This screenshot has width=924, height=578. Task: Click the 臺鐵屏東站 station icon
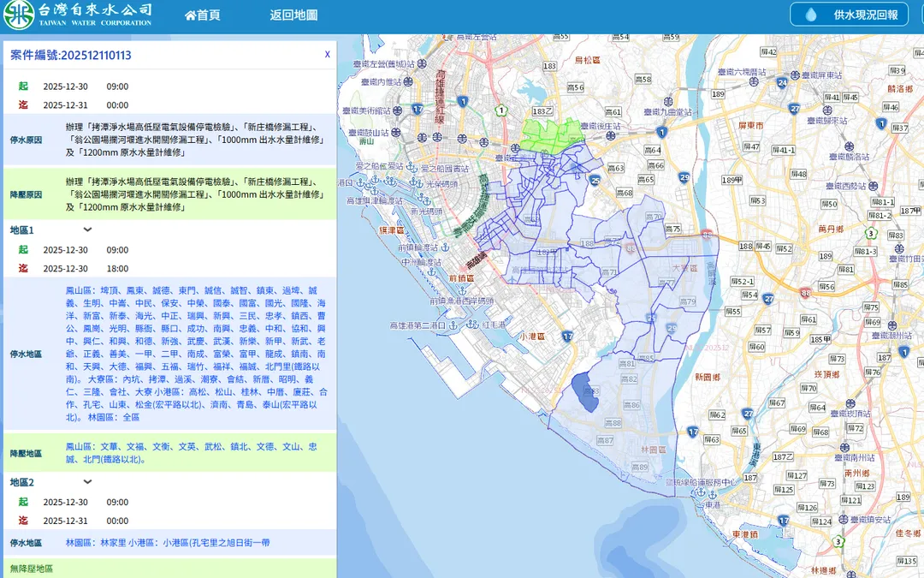click(x=795, y=74)
